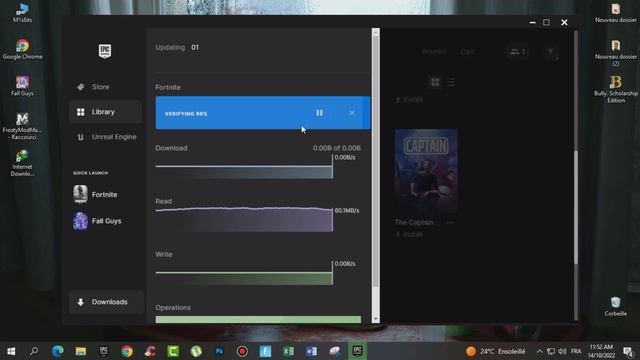The width and height of the screenshot is (640, 360).
Task: Switch library to grid view
Action: tap(436, 82)
